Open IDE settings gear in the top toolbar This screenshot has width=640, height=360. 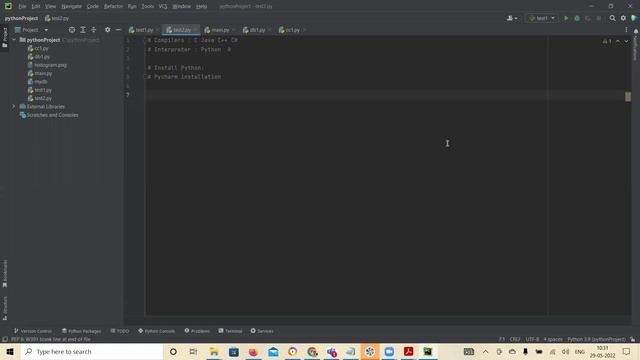click(x=623, y=18)
